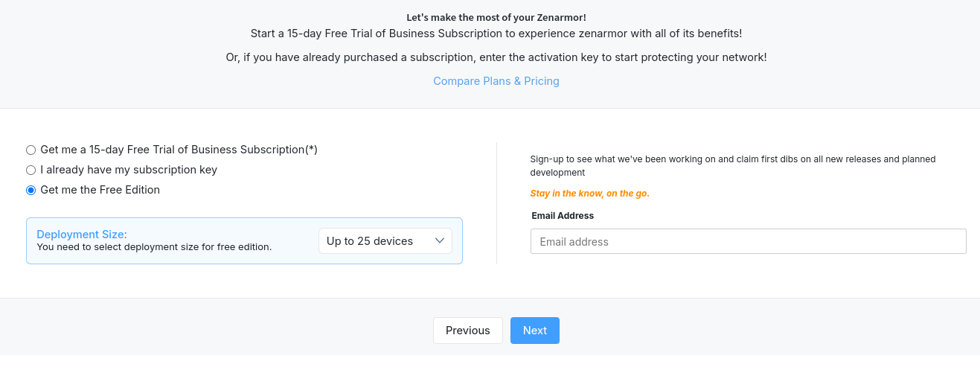
Task: Click the chevron arrow in the devices dropdown
Action: pyautogui.click(x=439, y=240)
